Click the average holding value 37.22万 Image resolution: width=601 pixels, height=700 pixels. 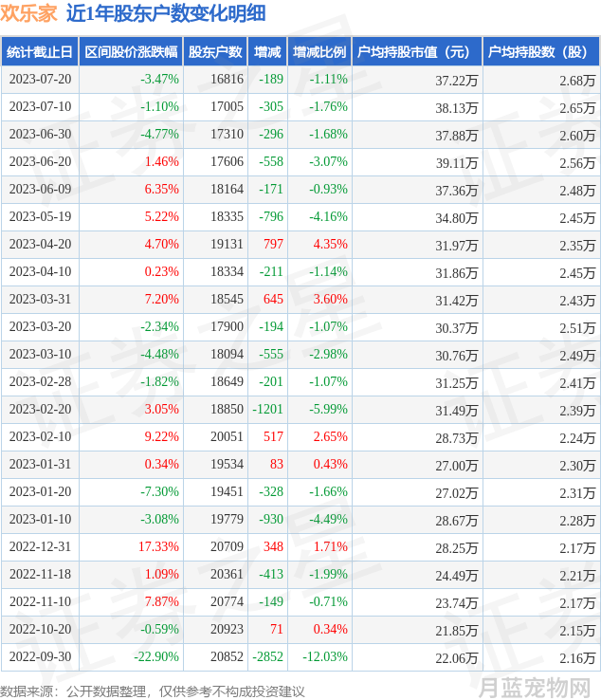(x=457, y=81)
